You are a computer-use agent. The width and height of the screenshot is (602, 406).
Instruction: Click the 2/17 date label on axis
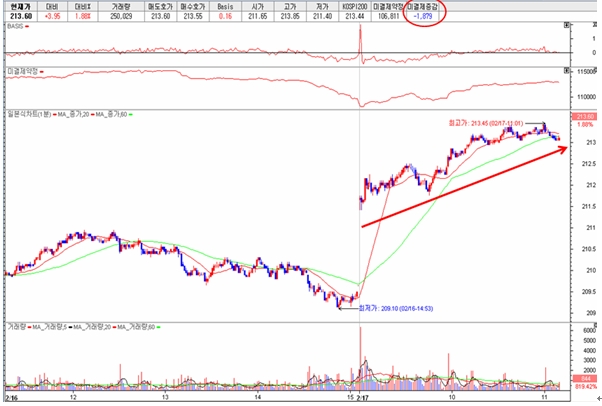point(364,397)
